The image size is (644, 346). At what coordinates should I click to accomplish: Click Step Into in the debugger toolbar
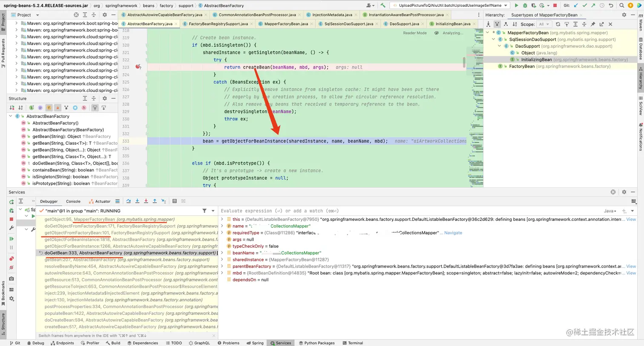(x=137, y=201)
